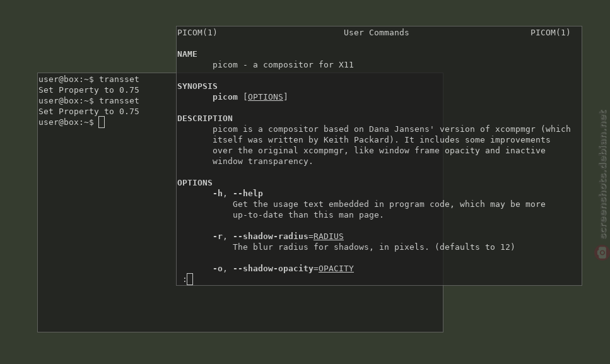This screenshot has height=364, width=610.
Task: Click the first transset command line
Action: point(89,79)
